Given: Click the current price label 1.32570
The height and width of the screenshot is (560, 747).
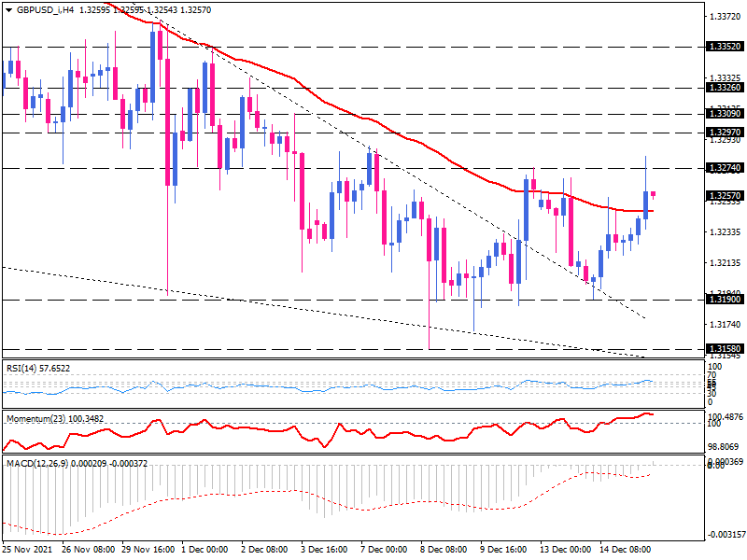Looking at the screenshot, I should (x=725, y=196).
